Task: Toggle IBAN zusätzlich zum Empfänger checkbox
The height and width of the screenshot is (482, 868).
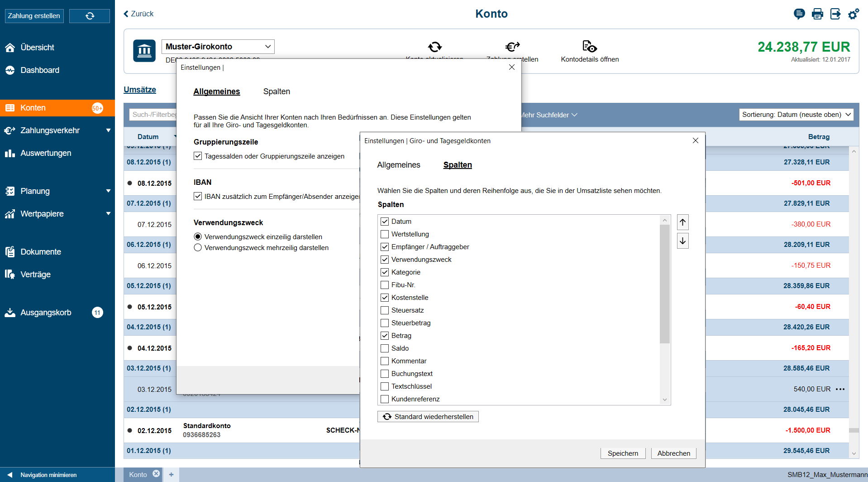Action: tap(198, 196)
